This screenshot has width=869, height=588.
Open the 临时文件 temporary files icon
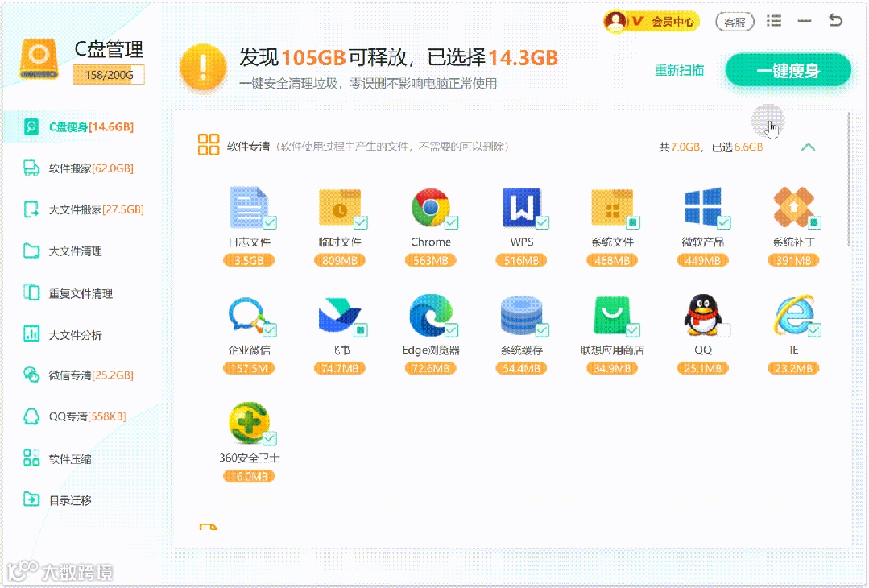[340, 207]
